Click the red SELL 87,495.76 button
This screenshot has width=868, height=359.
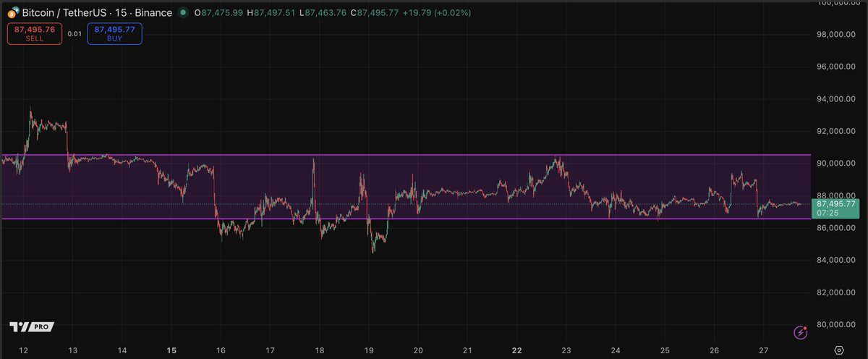[x=35, y=33]
